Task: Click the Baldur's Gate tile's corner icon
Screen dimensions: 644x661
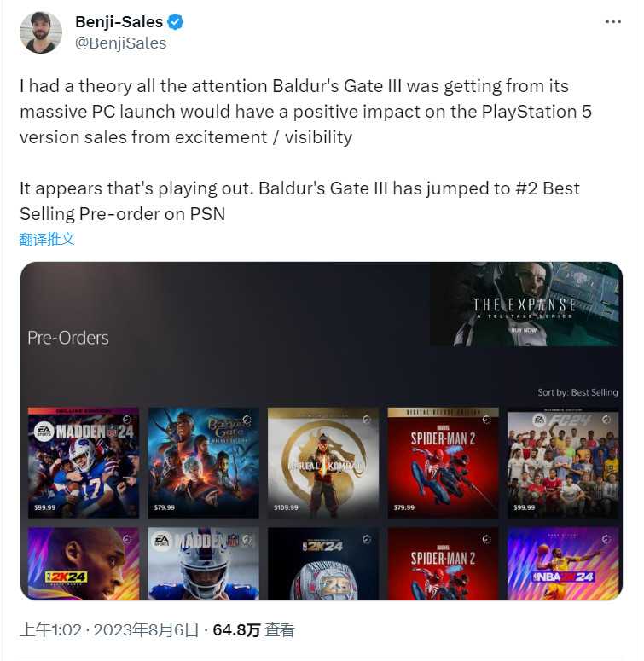Action: [x=247, y=420]
